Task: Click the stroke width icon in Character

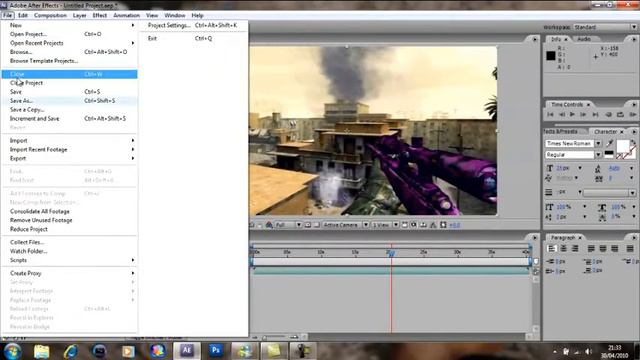Action: 549,192
